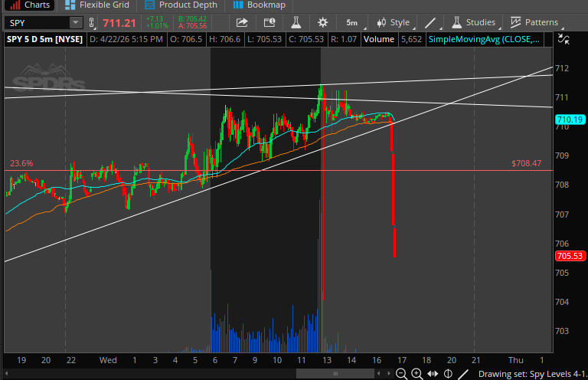Click the volume value 5,652
588x380 pixels.
[411, 39]
